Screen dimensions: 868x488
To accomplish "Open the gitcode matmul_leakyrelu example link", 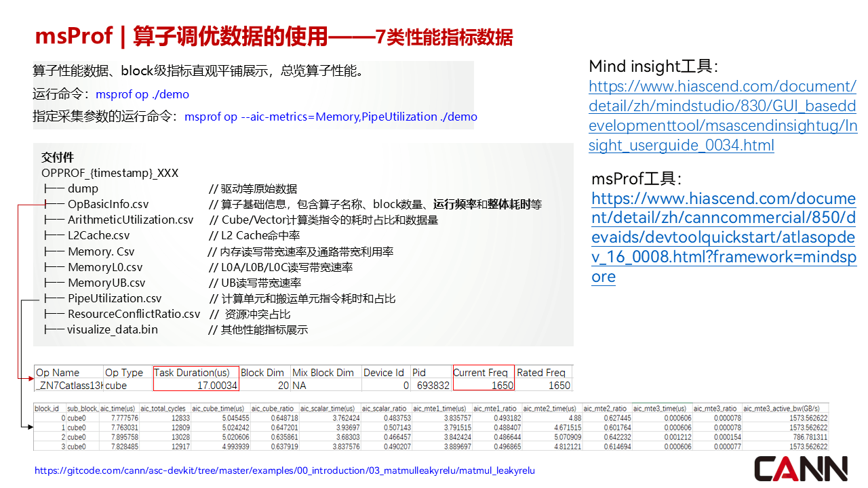I will point(285,470).
